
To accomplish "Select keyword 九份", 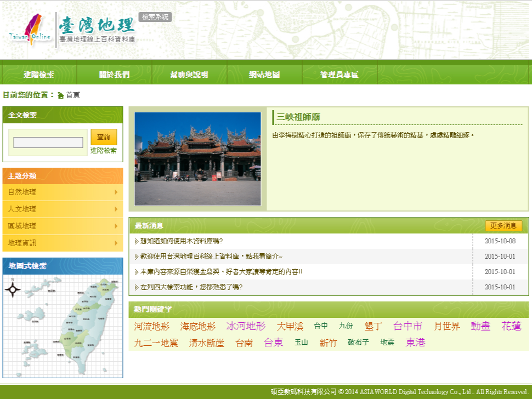I will (346, 326).
